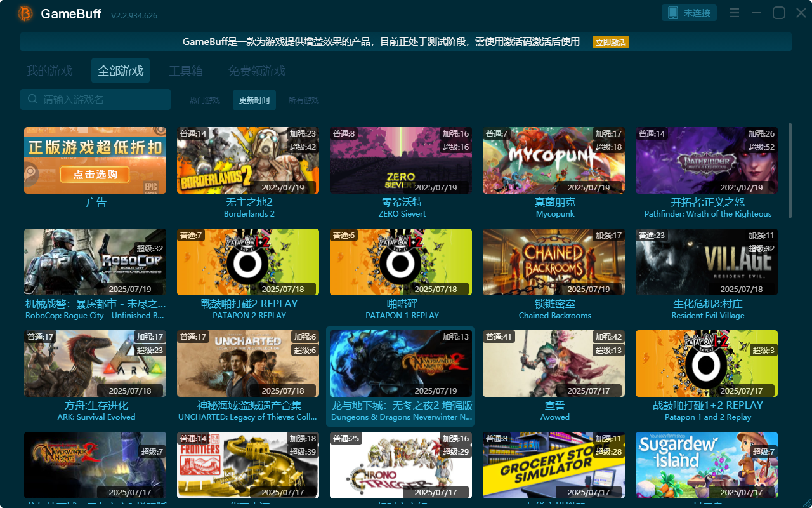This screenshot has width=812, height=508.
Task: Switch to the 我的游戏 tab
Action: 49,70
